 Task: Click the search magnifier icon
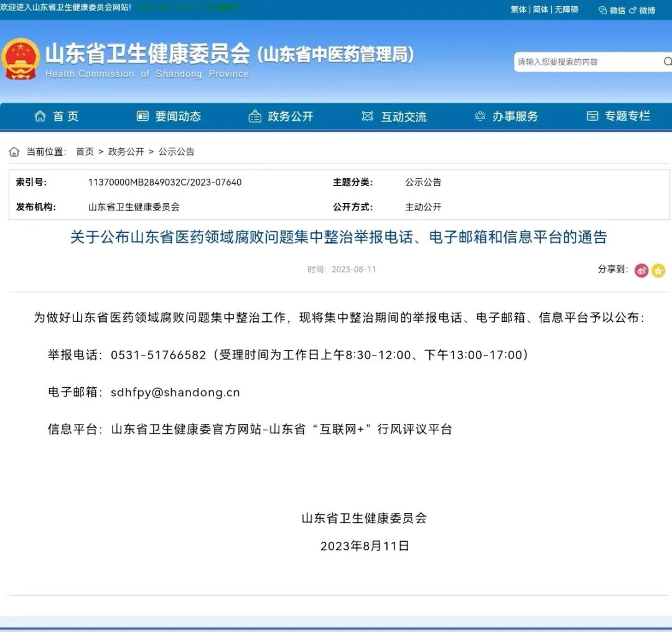pos(667,62)
